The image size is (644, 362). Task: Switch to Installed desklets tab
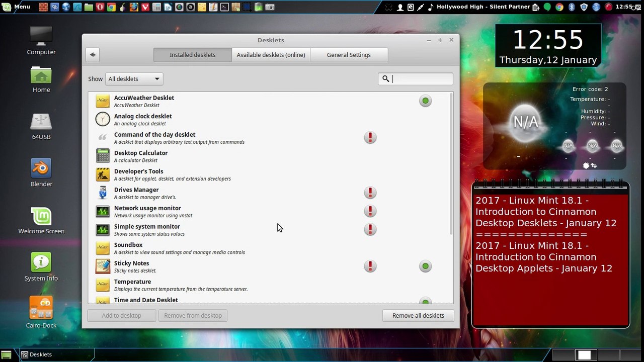pos(192,55)
